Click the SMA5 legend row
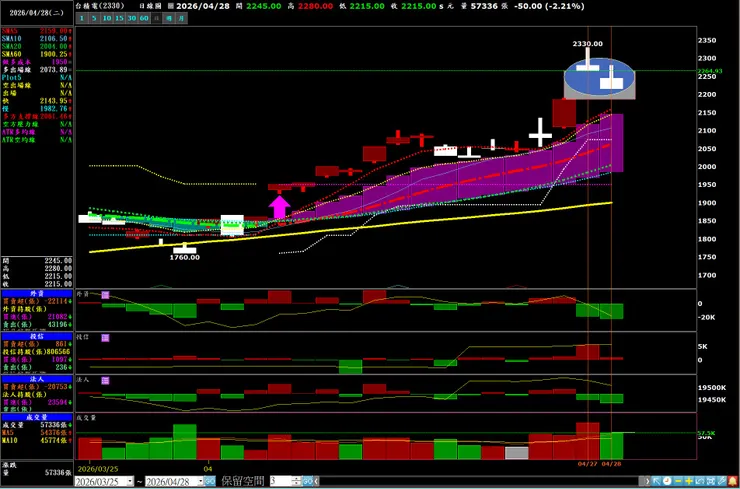This screenshot has width=740, height=489. 37,31
